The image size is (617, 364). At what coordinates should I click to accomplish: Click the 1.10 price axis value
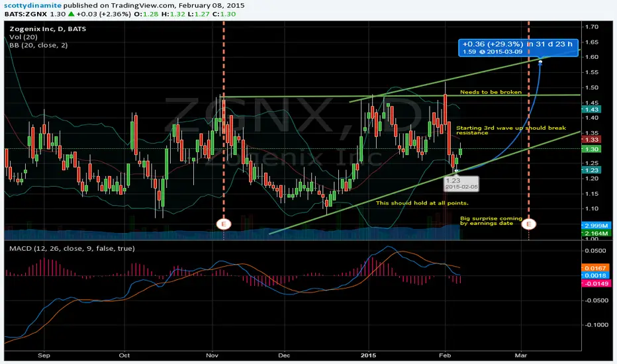592,208
